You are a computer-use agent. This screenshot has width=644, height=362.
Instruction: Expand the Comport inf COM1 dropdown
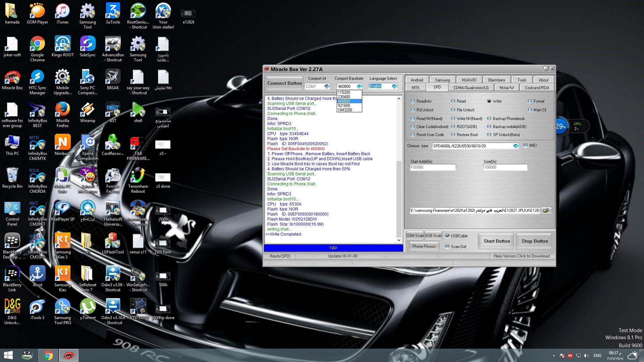(327, 86)
